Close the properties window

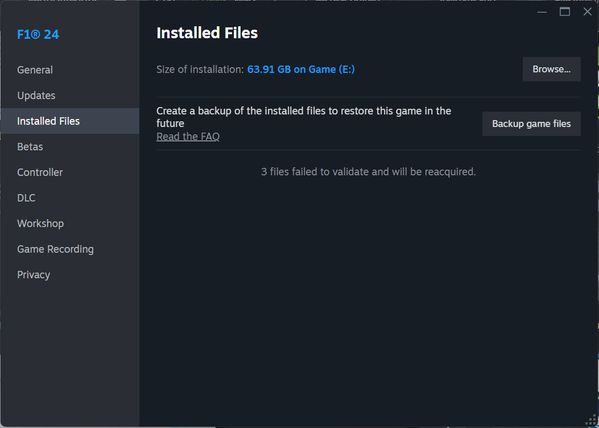(588, 12)
